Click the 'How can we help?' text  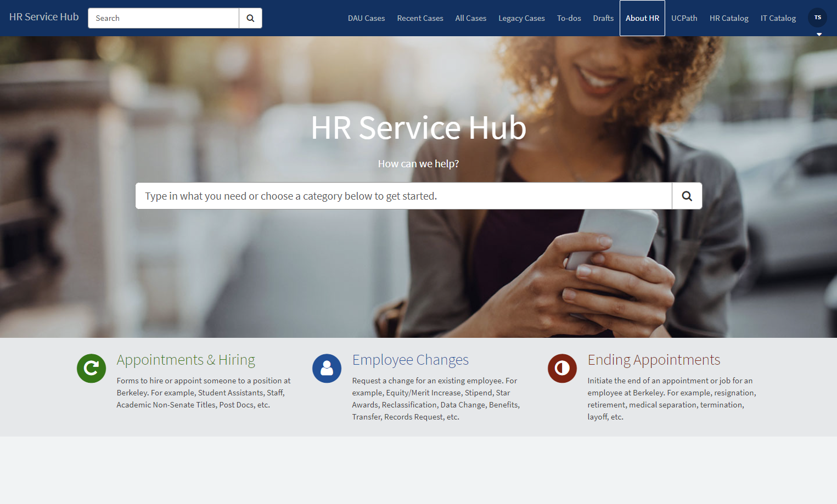(418, 163)
